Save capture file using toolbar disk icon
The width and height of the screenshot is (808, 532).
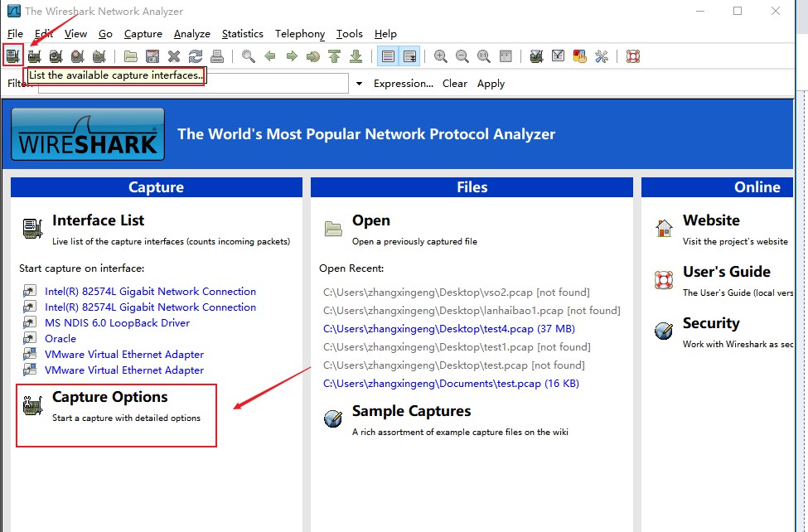coord(152,56)
